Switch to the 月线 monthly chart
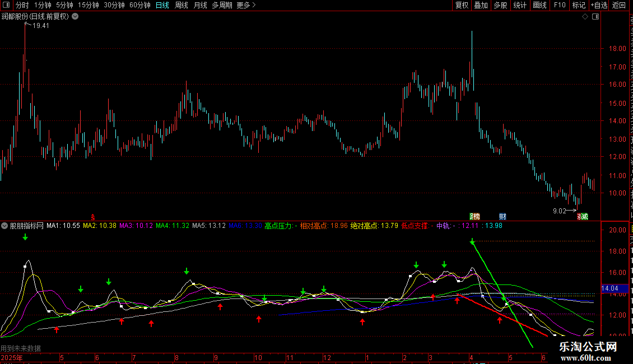The width and height of the screenshot is (633, 364). click(200, 5)
